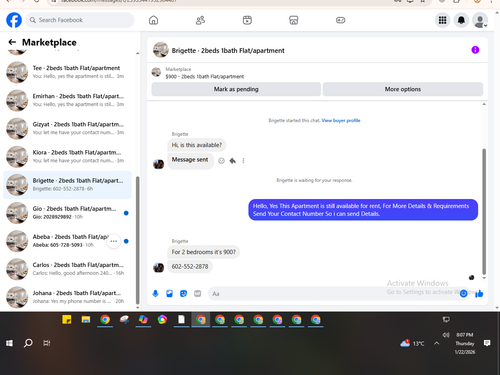Open Johana's apartment conversation
The image size is (500, 375).
[67, 297]
